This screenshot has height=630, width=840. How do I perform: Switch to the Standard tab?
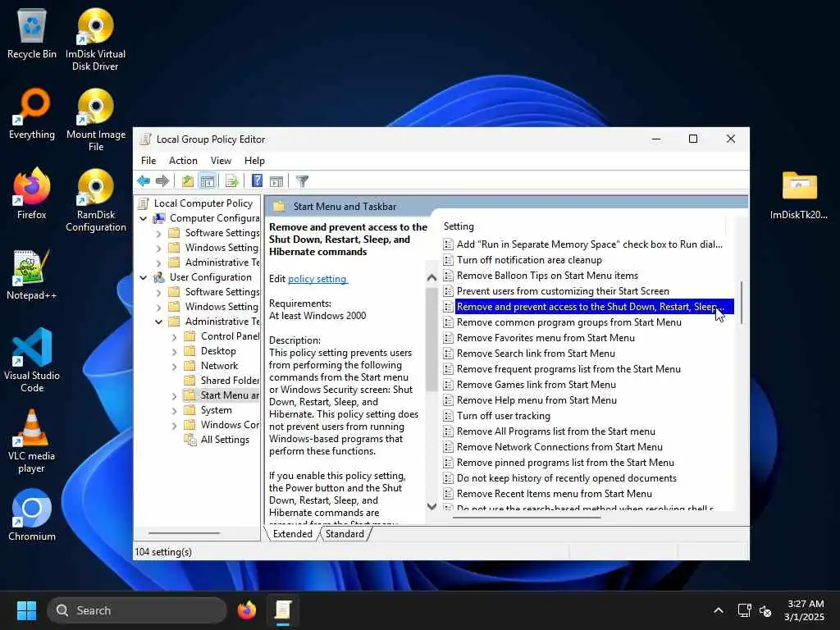click(x=345, y=533)
